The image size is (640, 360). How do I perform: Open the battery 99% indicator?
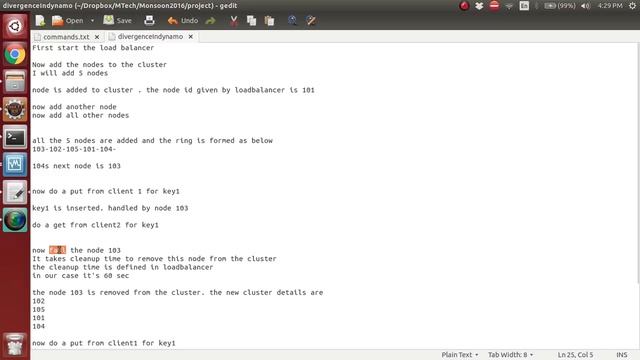click(560, 6)
